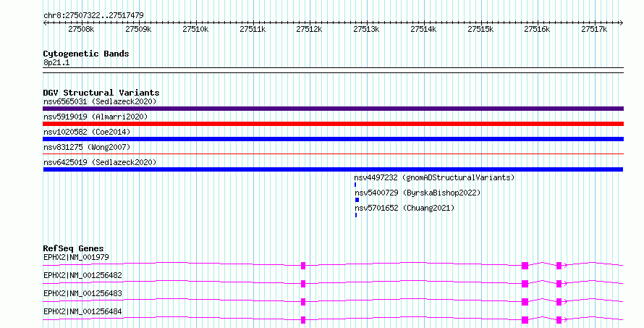Click the ruler's right end arrow
Viewport: 644px width, 328px height.
[622, 23]
